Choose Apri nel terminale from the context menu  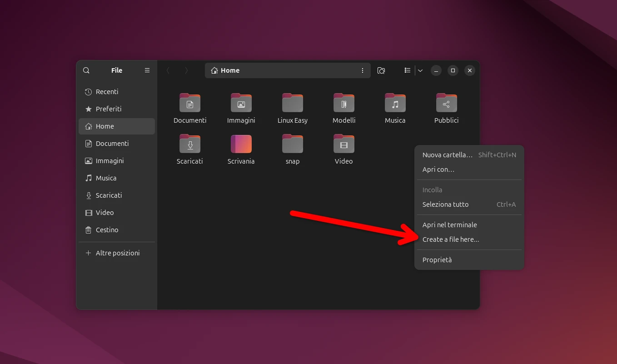point(450,224)
